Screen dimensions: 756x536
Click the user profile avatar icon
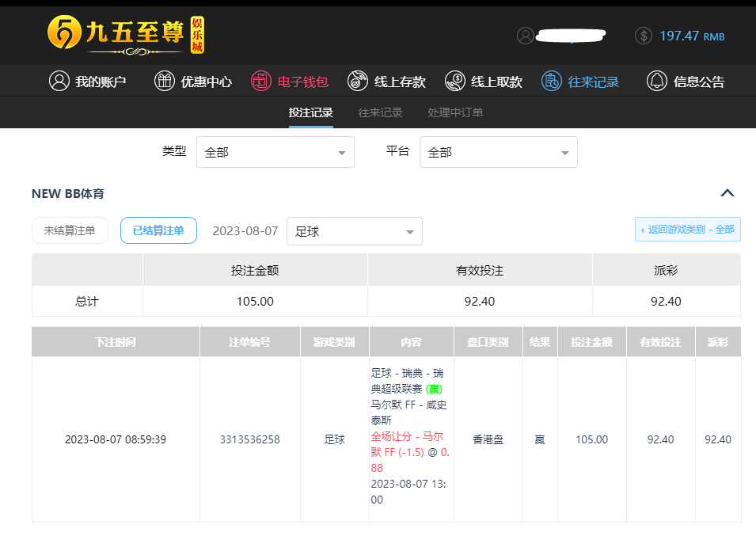point(525,36)
